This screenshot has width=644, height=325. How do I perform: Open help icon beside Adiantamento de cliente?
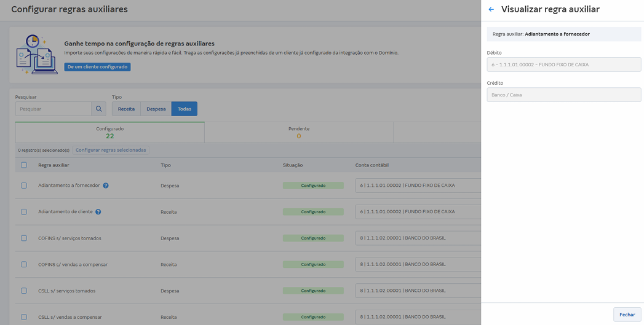tap(98, 212)
